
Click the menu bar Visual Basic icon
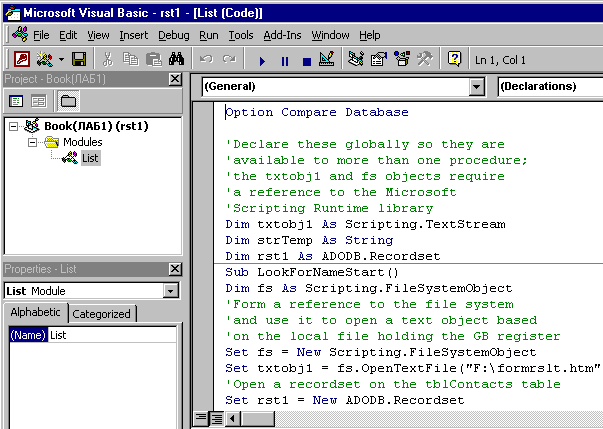tap(19, 35)
